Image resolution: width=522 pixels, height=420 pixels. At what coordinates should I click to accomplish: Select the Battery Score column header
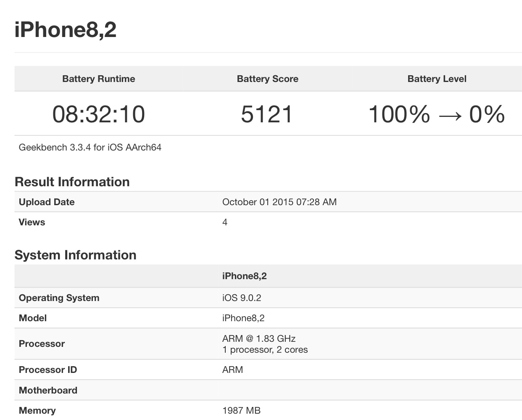[268, 79]
